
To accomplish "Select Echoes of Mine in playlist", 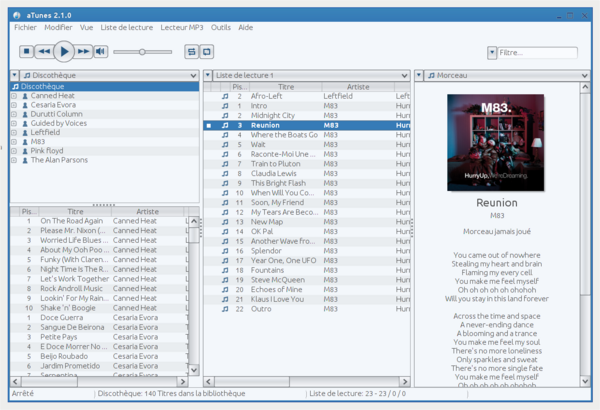I will pyautogui.click(x=276, y=289).
